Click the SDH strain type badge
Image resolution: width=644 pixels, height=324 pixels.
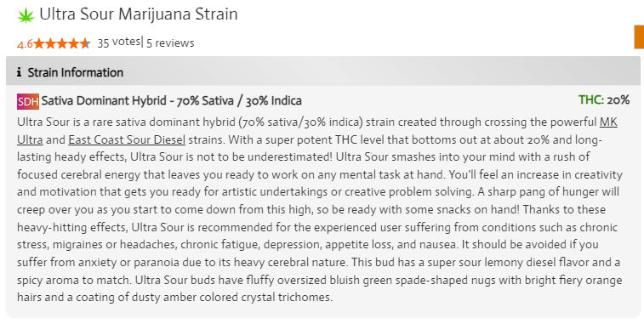[28, 101]
